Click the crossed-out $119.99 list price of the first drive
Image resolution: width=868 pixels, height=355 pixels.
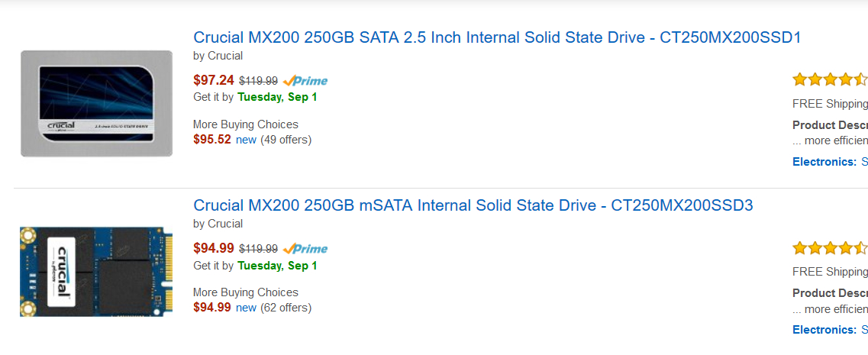259,81
